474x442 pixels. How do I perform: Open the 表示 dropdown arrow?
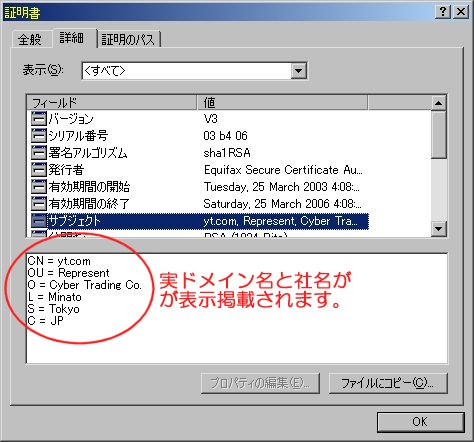pos(298,71)
